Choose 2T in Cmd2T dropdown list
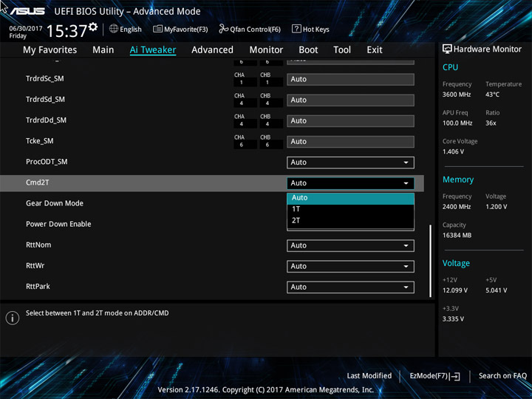This screenshot has width=532, height=399. point(350,220)
